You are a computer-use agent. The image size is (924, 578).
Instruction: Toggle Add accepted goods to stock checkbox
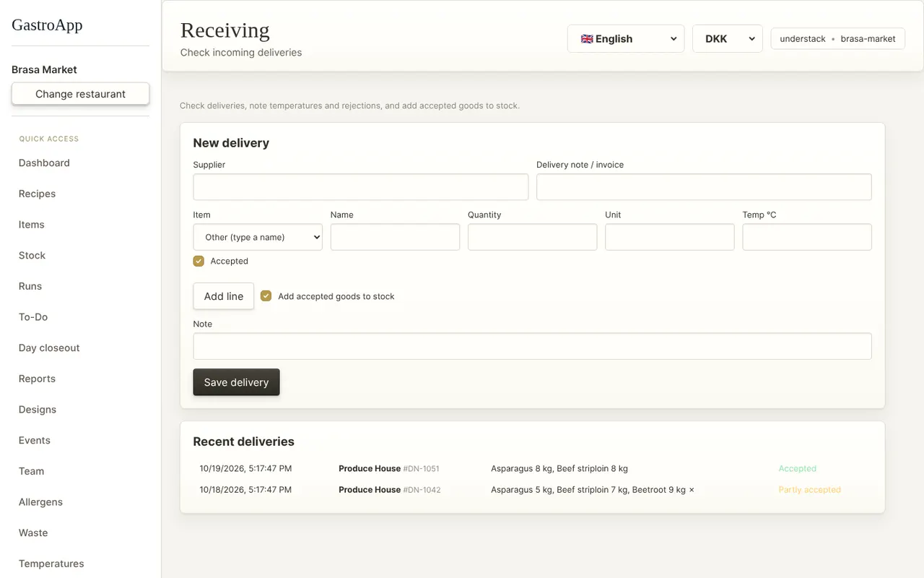pyautogui.click(x=266, y=296)
